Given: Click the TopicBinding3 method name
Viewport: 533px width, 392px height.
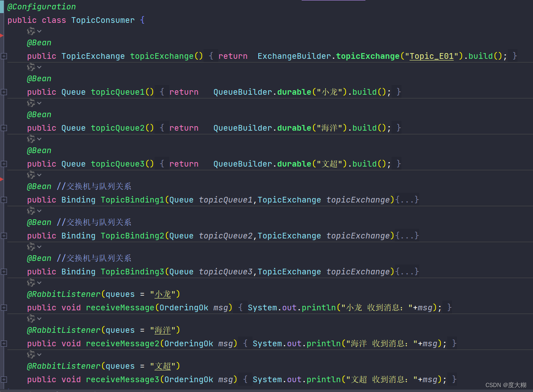Looking at the screenshot, I should [132, 272].
